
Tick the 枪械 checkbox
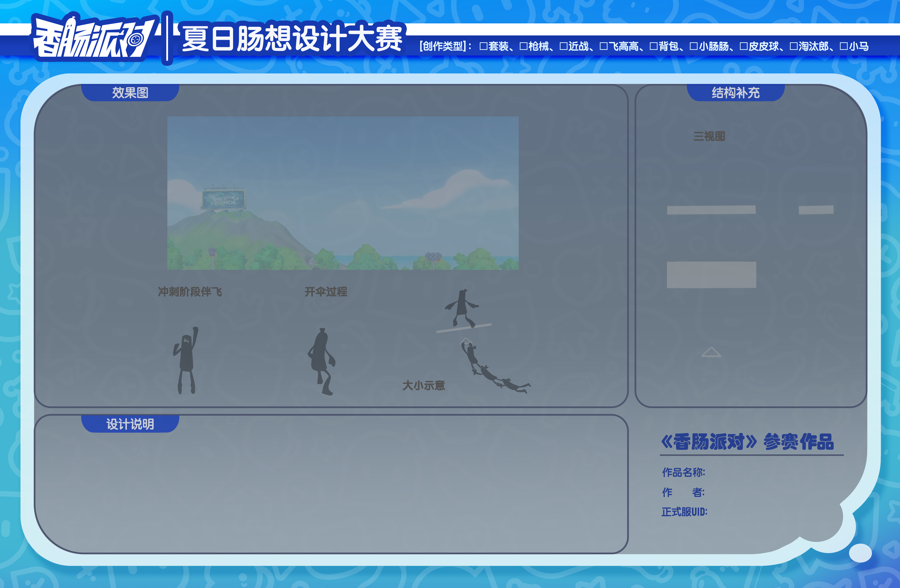(523, 46)
